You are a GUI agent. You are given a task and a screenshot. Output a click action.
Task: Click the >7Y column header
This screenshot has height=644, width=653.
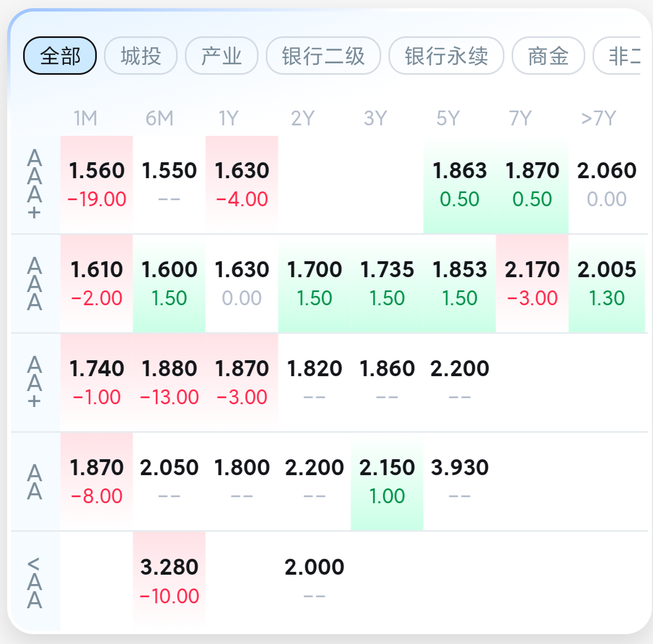[x=598, y=118]
